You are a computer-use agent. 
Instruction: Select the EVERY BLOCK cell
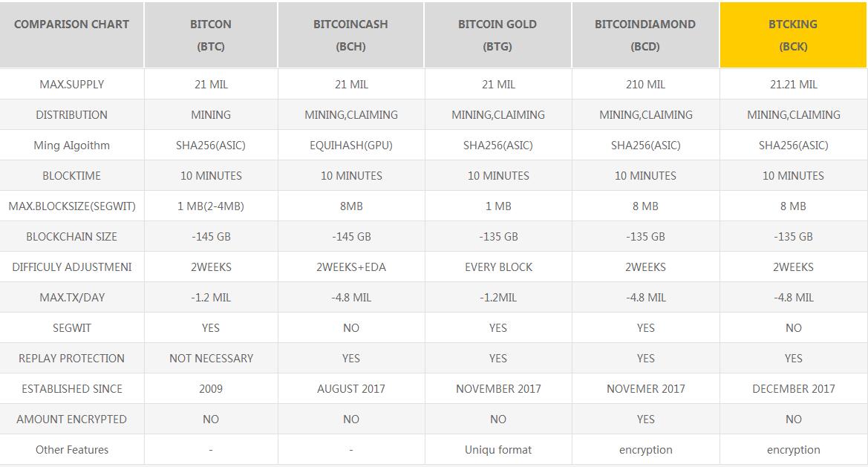point(497,267)
